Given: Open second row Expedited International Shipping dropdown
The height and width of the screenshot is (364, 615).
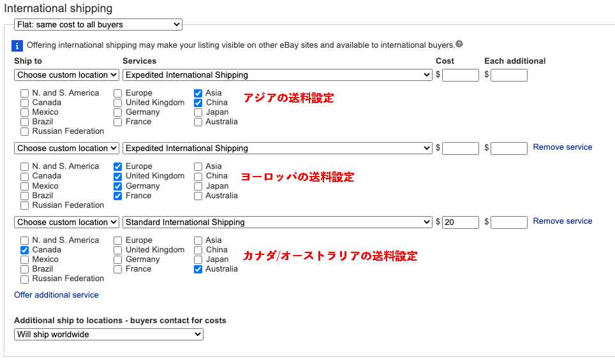Looking at the screenshot, I should (x=278, y=148).
